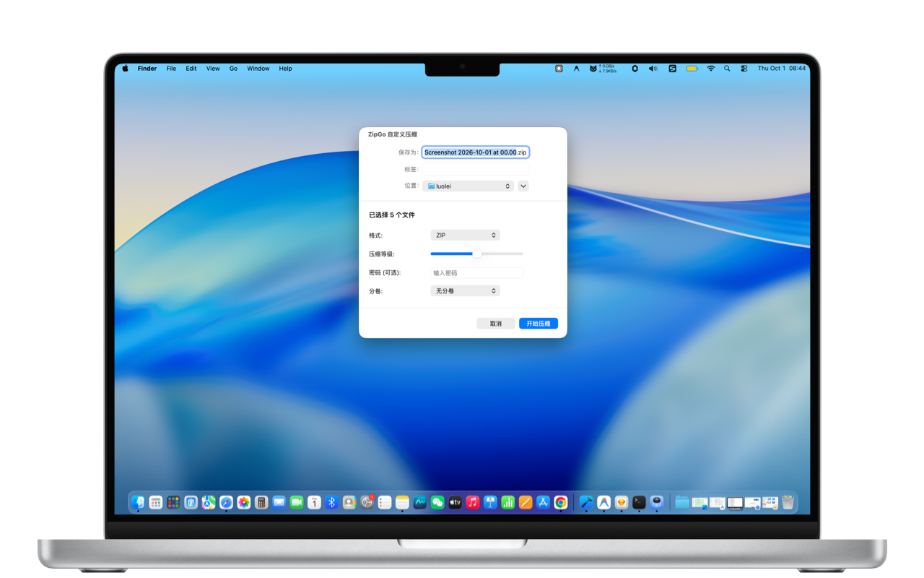This screenshot has width=924, height=578.
Task: Open FaceTime from the dock
Action: 297,502
